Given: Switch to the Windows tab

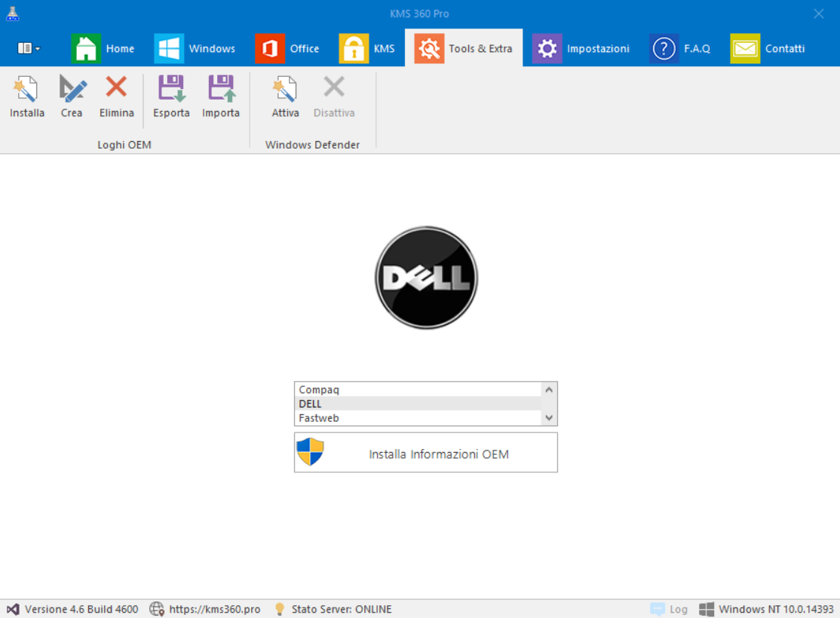Looking at the screenshot, I should coord(195,48).
